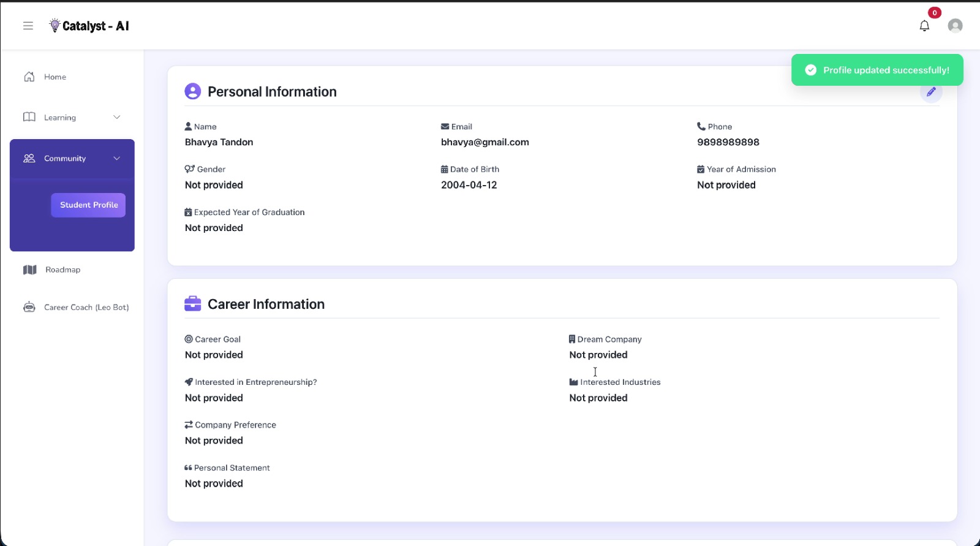Screen dimensions: 980x546
Task: Click the Roadmap map icon
Action: coord(29,270)
